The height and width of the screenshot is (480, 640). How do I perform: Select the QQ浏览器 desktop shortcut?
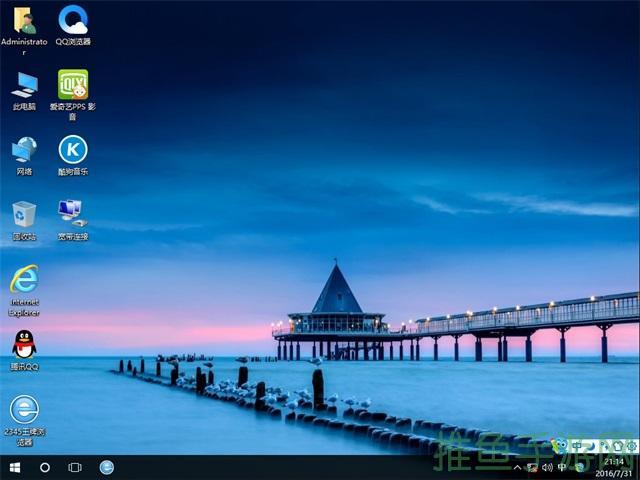[x=73, y=20]
